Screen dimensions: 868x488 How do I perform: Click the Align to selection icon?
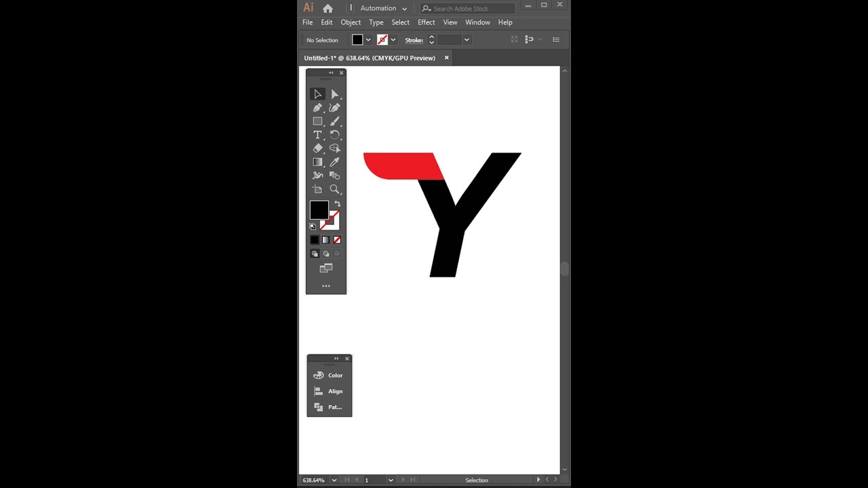coord(530,40)
